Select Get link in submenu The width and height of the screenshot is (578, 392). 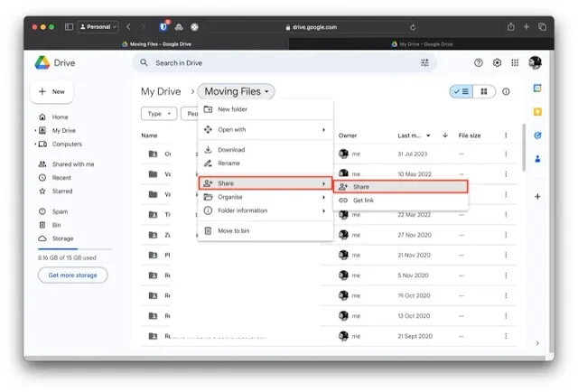[401, 201]
